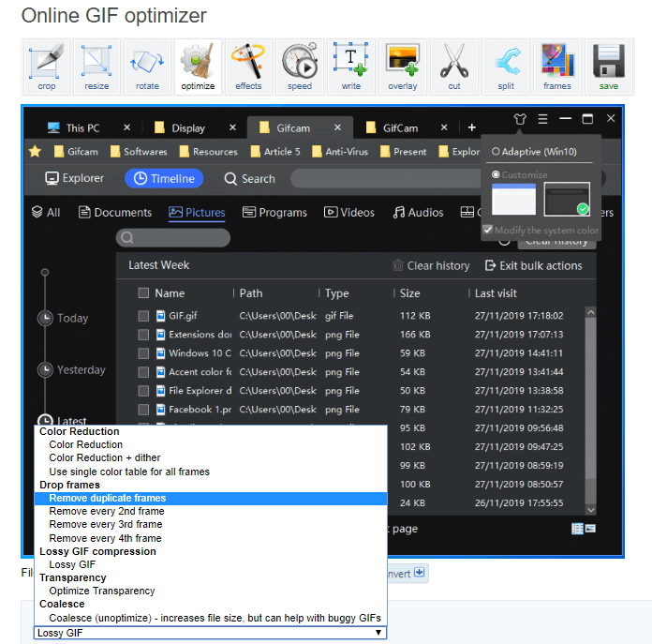This screenshot has width=652, height=644.
Task: Select the Adaptive (Win10) radio option
Action: click(496, 152)
